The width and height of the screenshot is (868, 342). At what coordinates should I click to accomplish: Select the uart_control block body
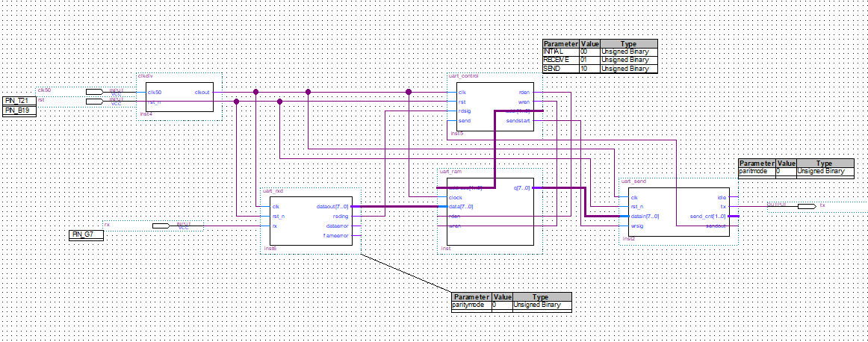click(495, 107)
